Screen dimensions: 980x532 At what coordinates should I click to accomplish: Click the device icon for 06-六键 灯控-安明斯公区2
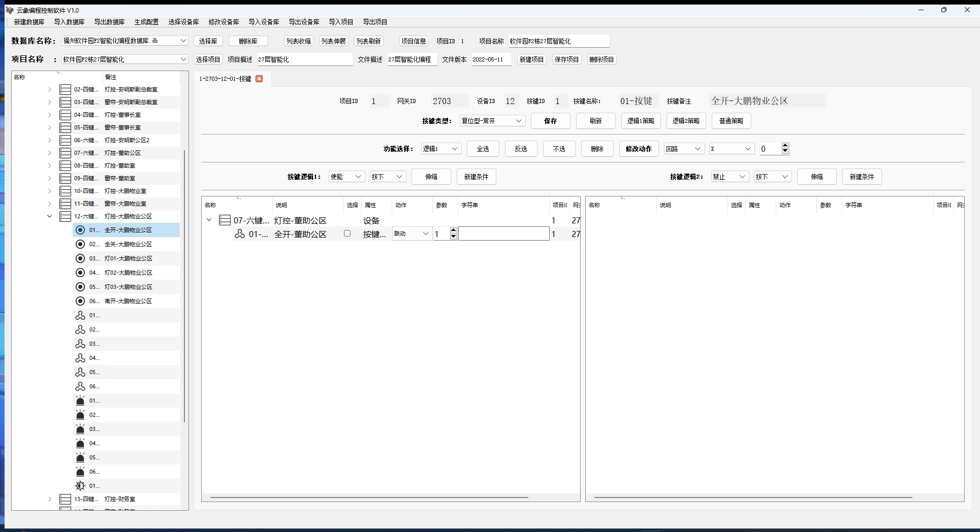coord(65,140)
